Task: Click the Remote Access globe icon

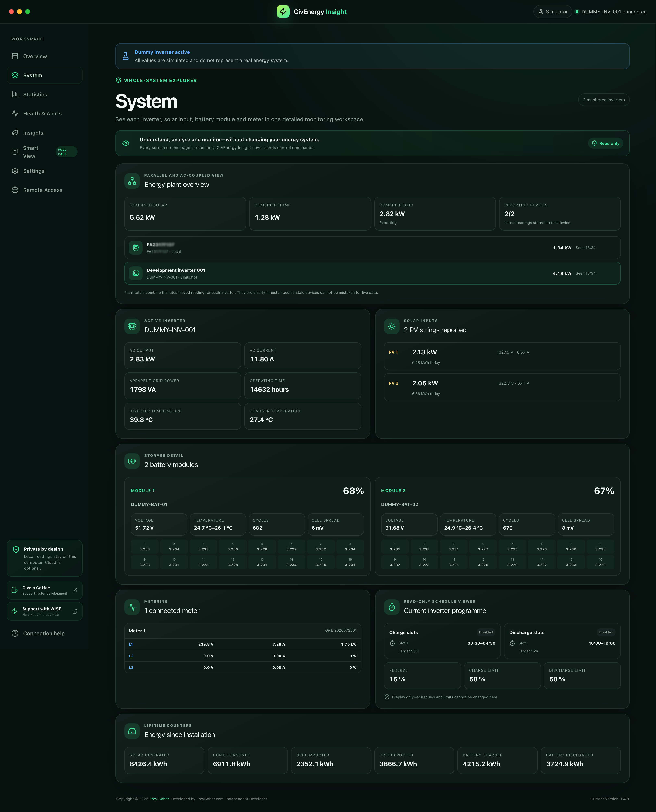Action: pos(15,190)
